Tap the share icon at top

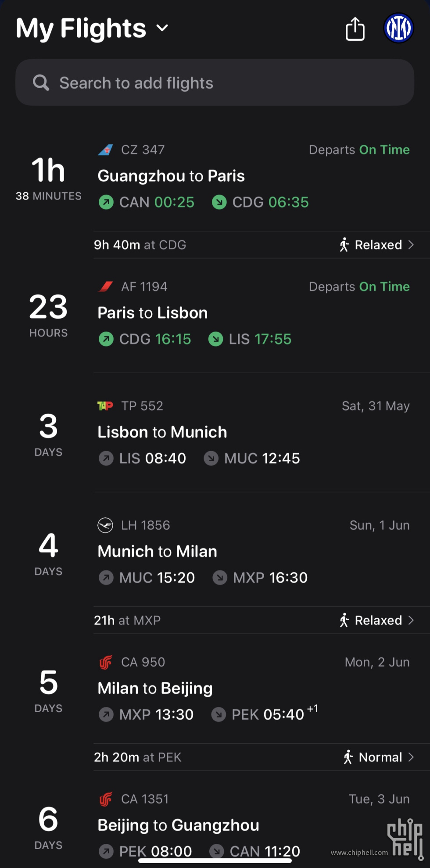355,29
